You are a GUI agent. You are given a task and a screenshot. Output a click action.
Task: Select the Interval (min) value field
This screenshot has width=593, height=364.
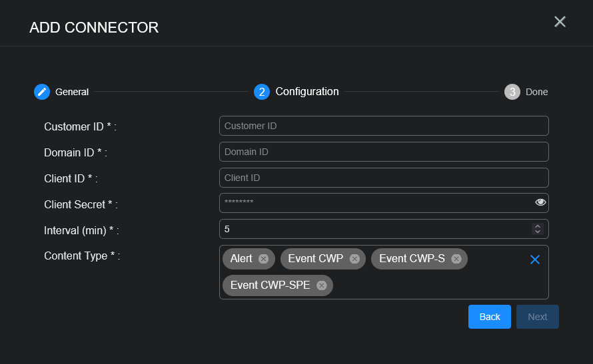click(373, 229)
